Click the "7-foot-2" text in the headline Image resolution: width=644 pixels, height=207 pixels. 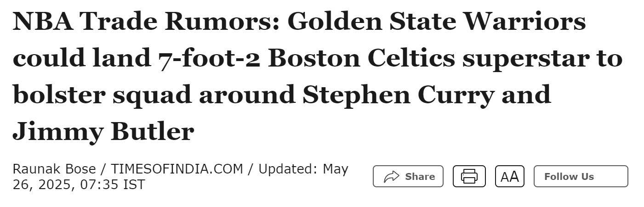point(207,58)
